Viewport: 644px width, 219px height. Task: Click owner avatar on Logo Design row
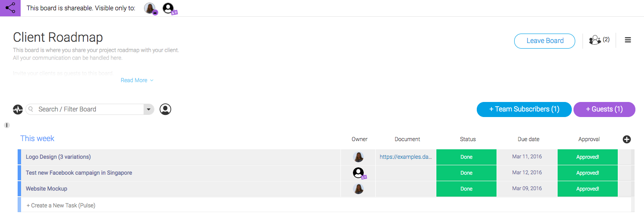[359, 157]
